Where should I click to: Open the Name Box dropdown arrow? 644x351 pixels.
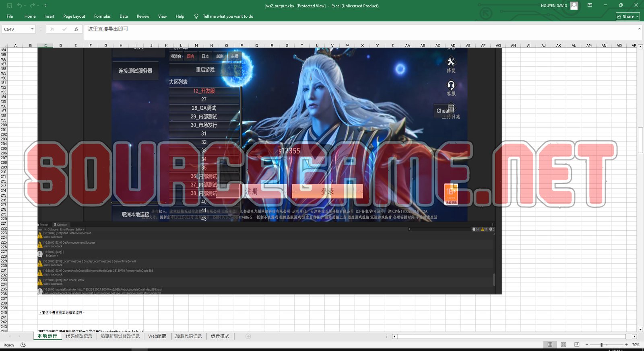pyautogui.click(x=32, y=29)
